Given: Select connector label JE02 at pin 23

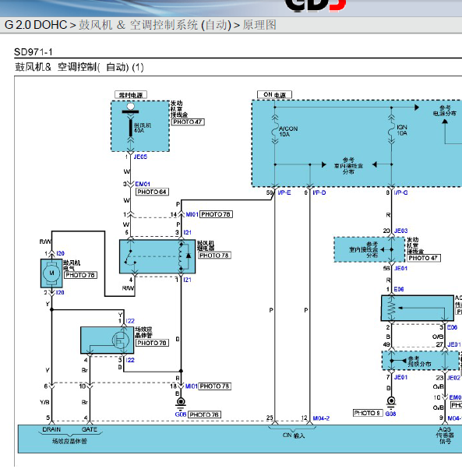Looking at the screenshot, I should 453,378.
